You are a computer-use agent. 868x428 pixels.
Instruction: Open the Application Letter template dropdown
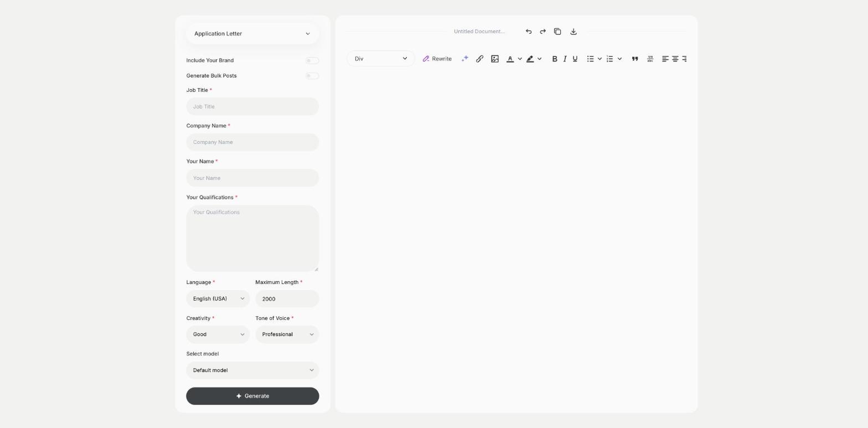point(252,34)
